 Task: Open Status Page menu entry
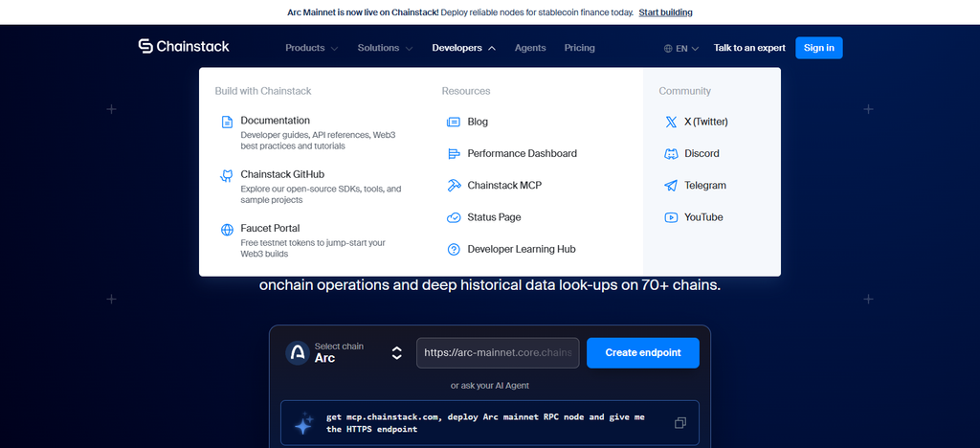pos(494,216)
